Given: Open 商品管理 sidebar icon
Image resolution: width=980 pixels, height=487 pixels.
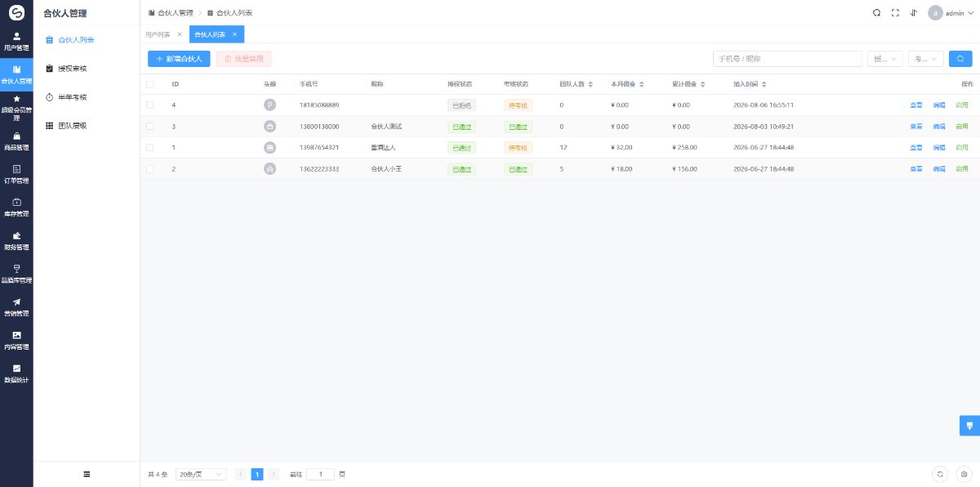Looking at the screenshot, I should point(16,141).
